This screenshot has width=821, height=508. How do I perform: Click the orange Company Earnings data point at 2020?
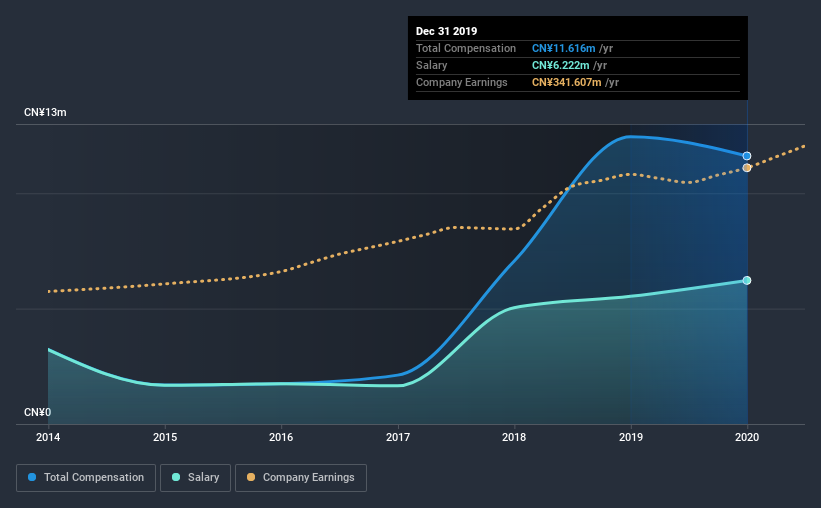tap(747, 168)
